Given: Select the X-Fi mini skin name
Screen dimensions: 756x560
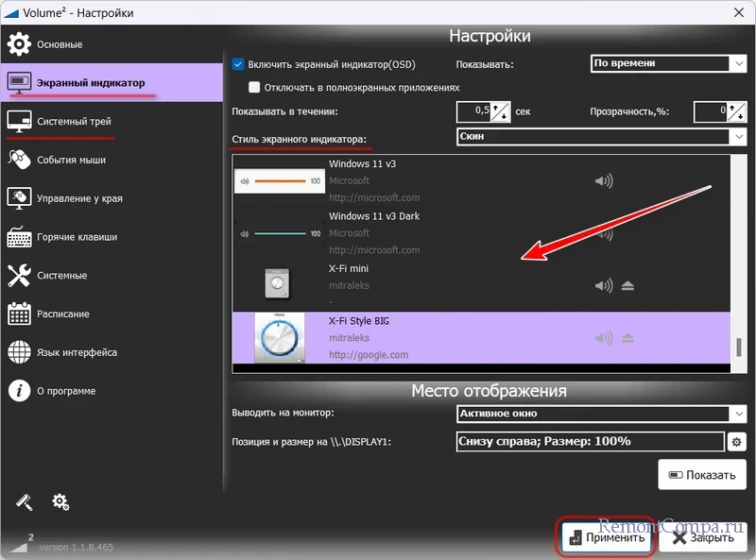Looking at the screenshot, I should tap(349, 268).
